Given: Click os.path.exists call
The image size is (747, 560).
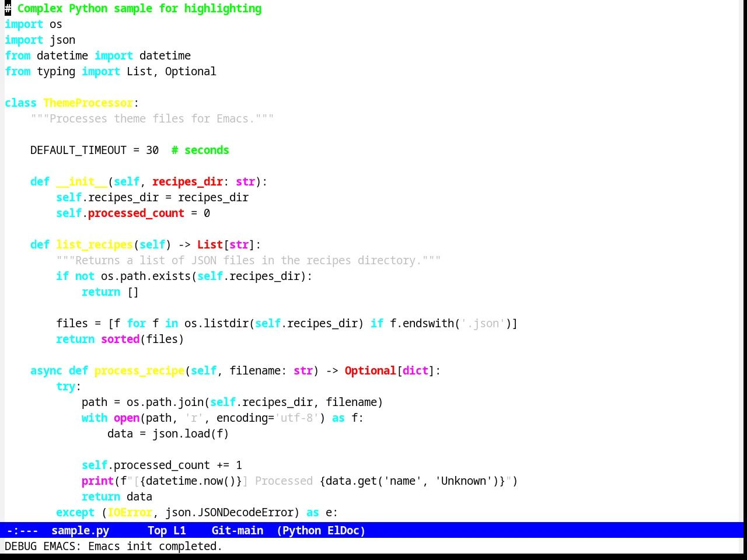Looking at the screenshot, I should tap(146, 276).
